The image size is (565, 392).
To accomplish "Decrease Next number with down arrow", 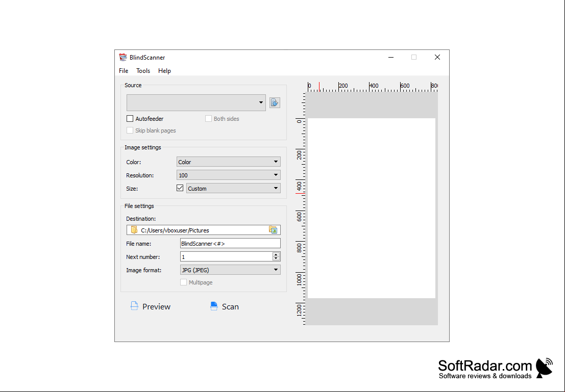I will [x=276, y=259].
